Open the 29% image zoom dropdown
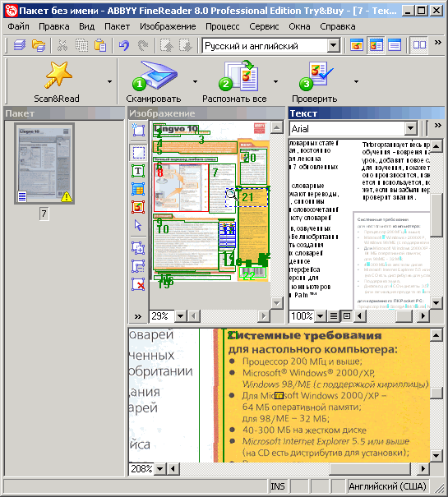 [x=180, y=315]
